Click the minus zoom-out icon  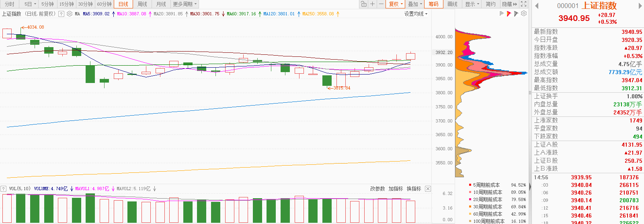[x=381, y=4]
